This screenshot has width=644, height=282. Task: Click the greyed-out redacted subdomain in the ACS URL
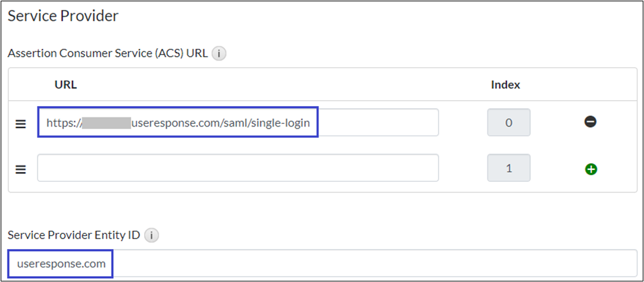pyautogui.click(x=107, y=123)
